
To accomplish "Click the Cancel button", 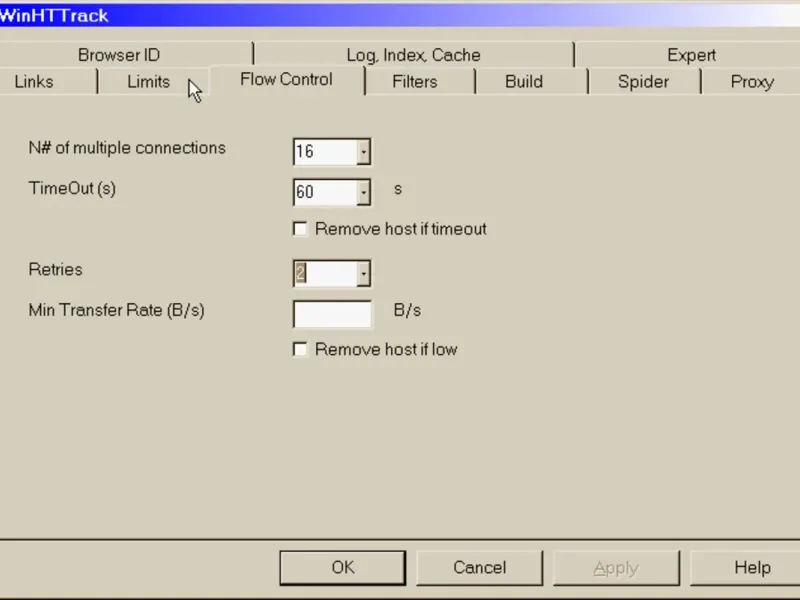I will pyautogui.click(x=479, y=567).
